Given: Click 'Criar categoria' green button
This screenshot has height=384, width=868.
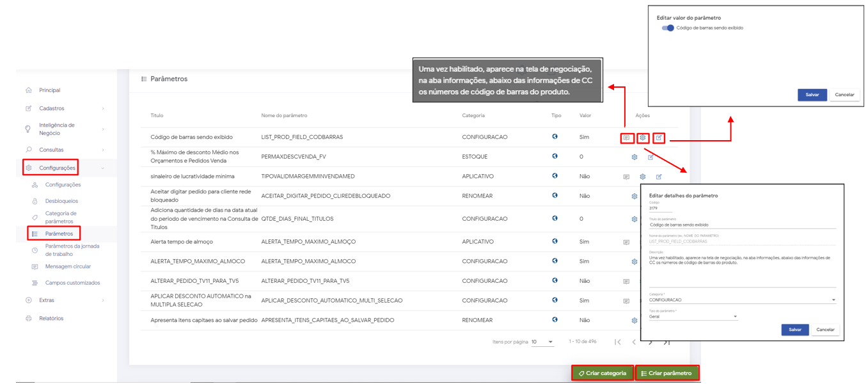Looking at the screenshot, I should click(x=602, y=373).
